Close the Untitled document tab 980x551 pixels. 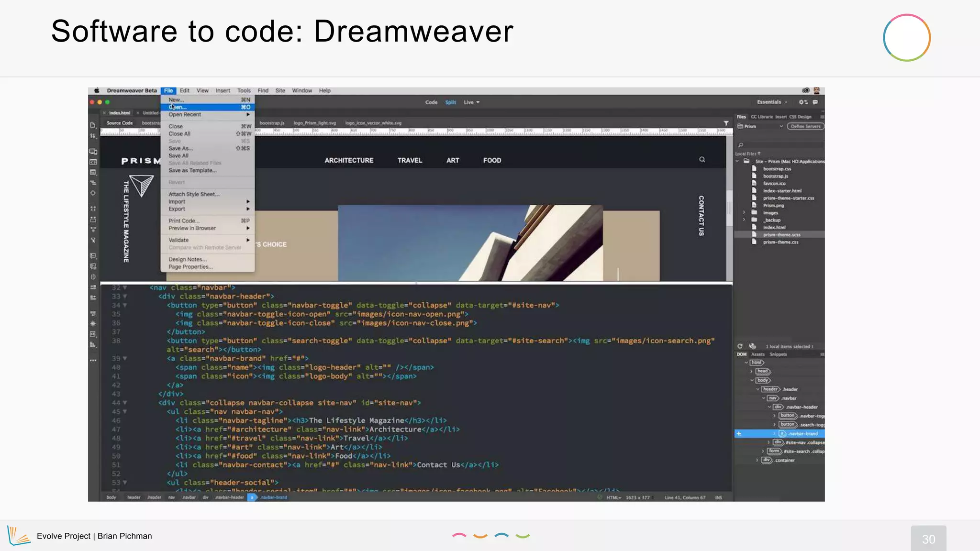click(x=138, y=113)
